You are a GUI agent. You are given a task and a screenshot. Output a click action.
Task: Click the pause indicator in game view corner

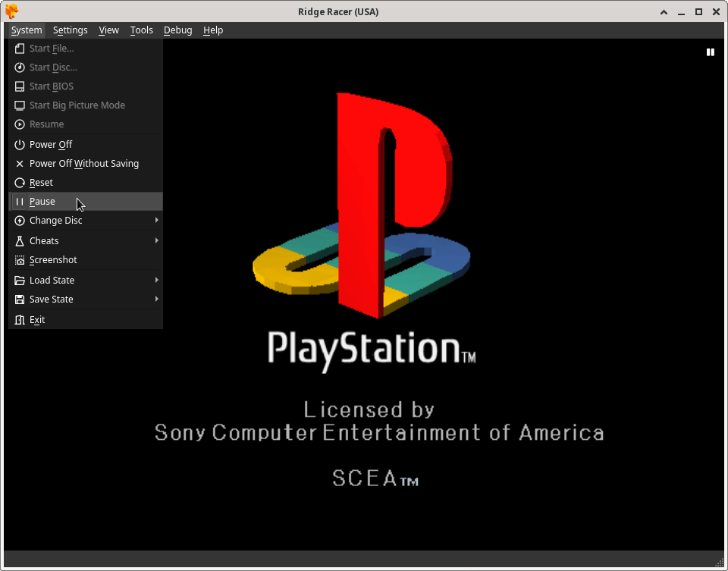(711, 52)
